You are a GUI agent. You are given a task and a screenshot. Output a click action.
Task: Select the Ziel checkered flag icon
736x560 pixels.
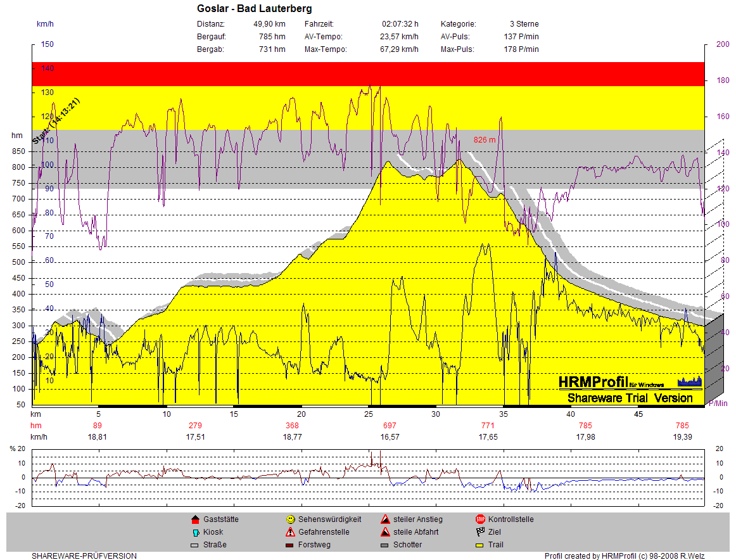click(480, 532)
